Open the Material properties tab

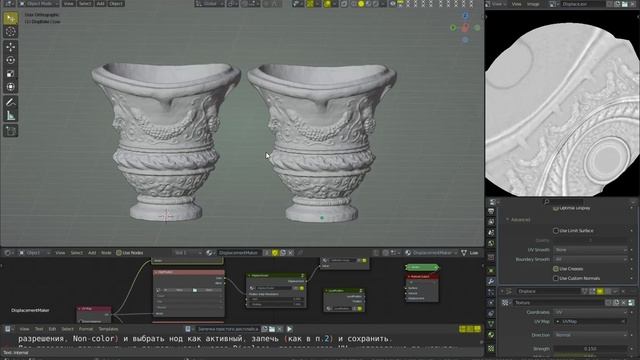tap(491, 335)
